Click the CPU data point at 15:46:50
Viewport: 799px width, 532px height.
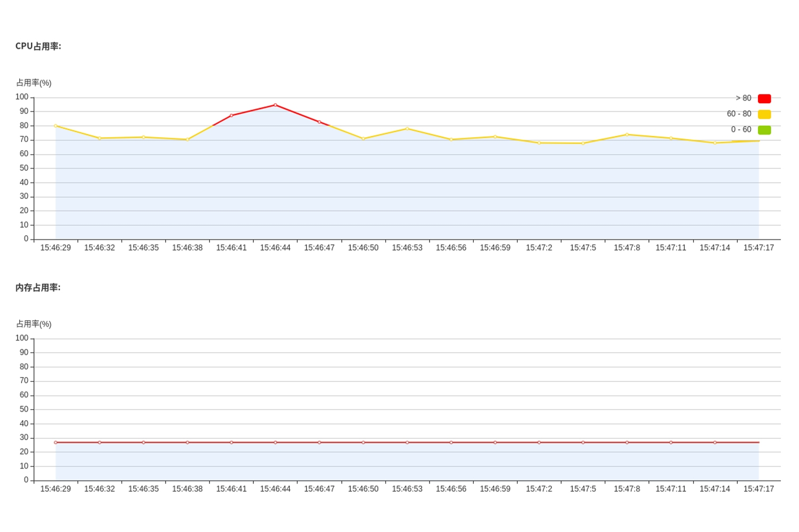(363, 138)
